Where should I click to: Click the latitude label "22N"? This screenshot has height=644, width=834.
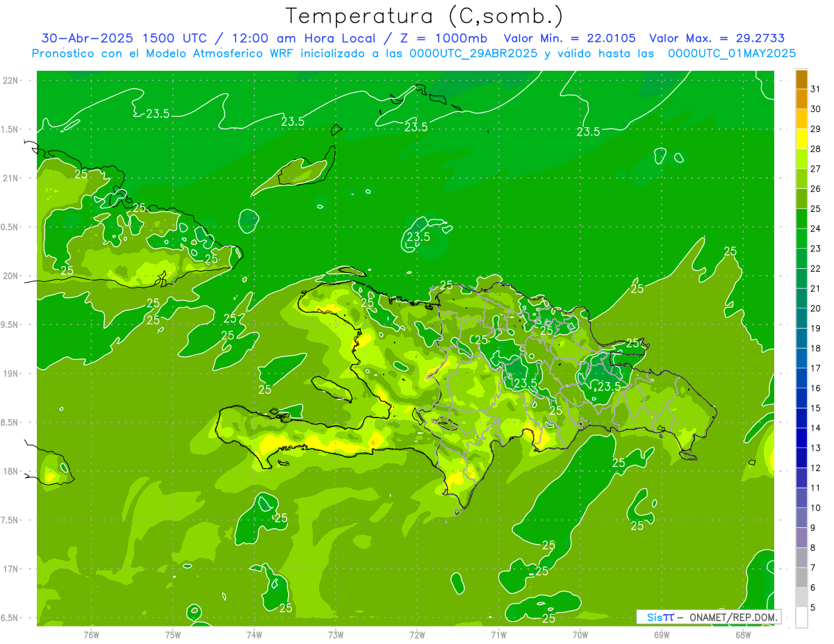pyautogui.click(x=10, y=81)
